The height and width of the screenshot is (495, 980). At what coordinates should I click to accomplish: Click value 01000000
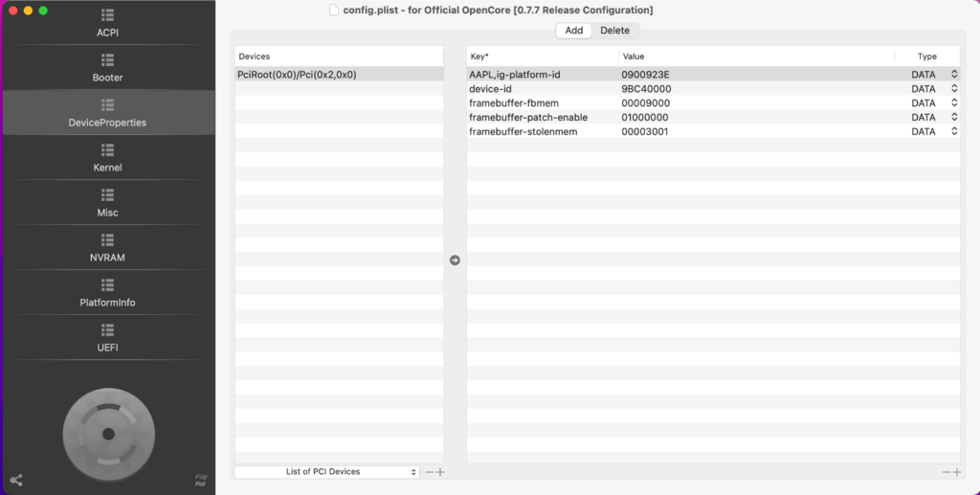coord(644,118)
